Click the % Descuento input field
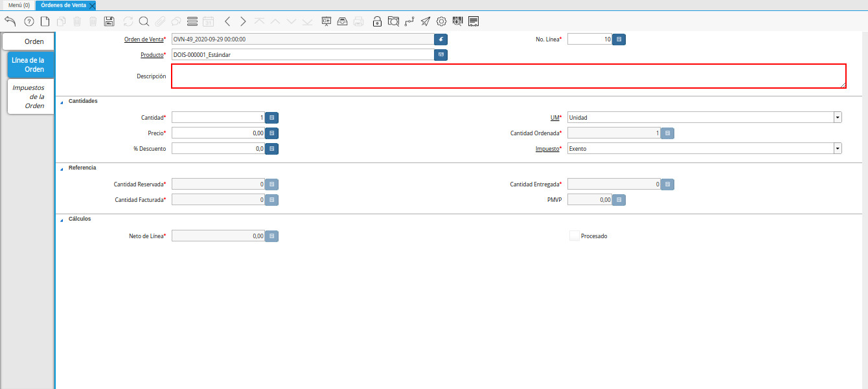868x389 pixels. 218,148
